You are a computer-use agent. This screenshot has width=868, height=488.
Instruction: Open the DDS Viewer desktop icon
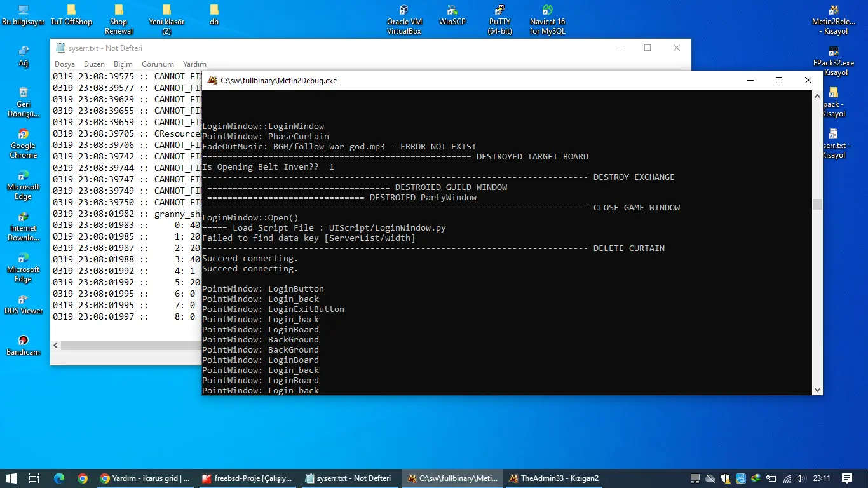24,299
